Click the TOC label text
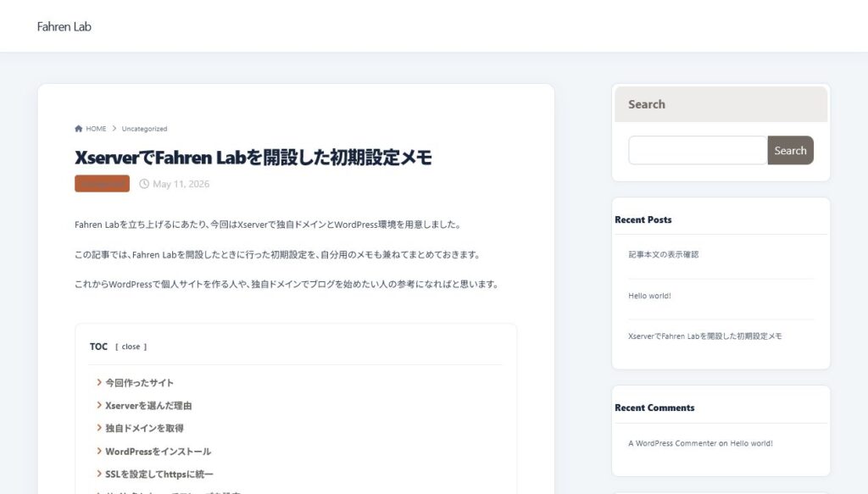Image resolution: width=868 pixels, height=494 pixels. coord(98,347)
